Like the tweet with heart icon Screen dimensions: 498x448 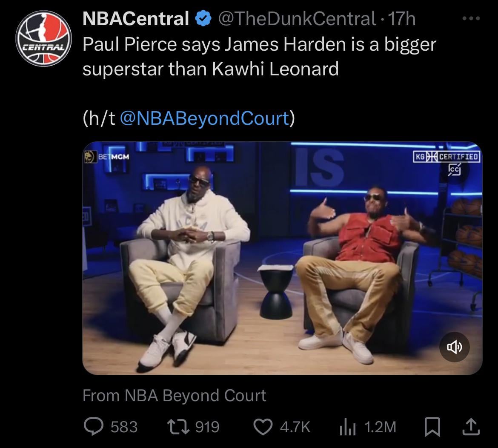[x=263, y=427]
